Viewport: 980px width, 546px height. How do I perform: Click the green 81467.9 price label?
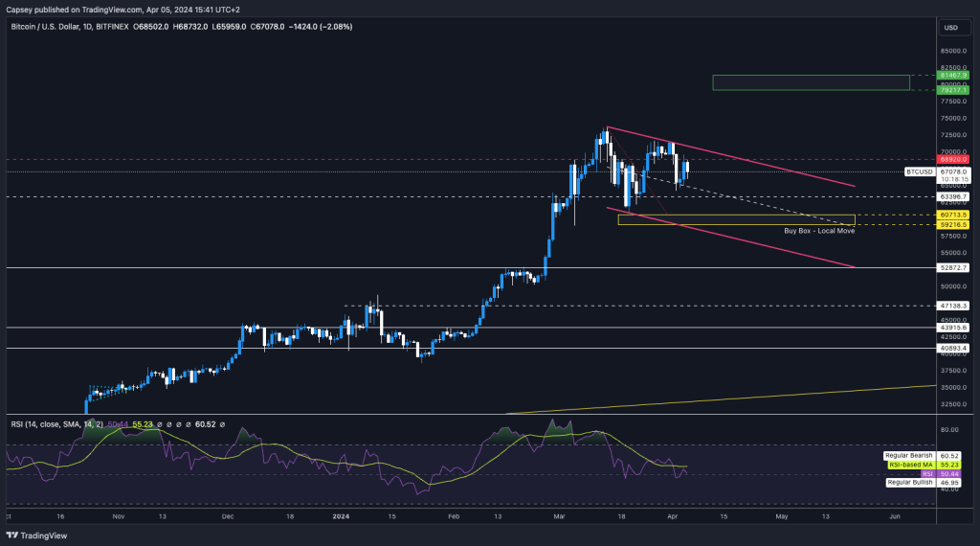pos(954,75)
